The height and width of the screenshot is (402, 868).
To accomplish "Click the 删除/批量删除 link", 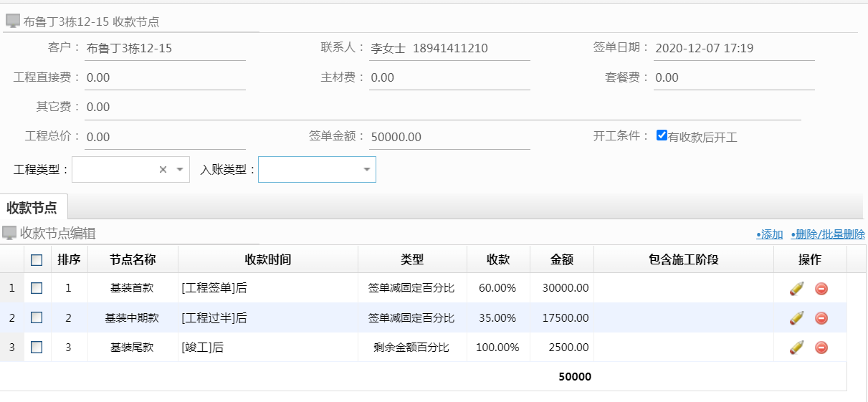I will click(x=827, y=234).
